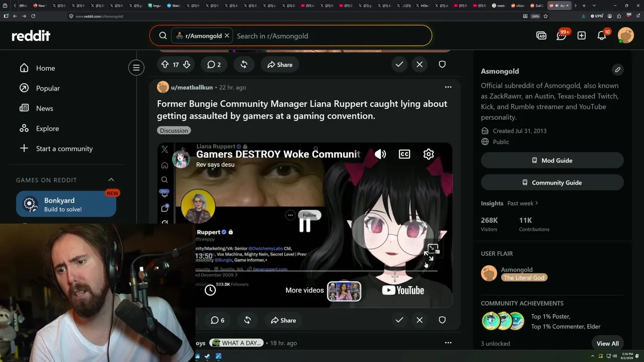Open comments on the post with 6 comments
Screen dimensions: 644x362
tap(217, 320)
